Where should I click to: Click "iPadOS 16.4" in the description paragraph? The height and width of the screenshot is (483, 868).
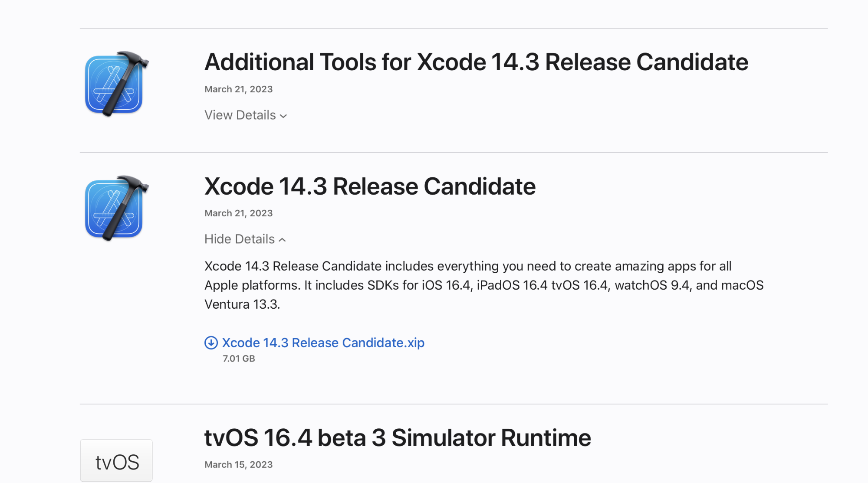click(512, 285)
